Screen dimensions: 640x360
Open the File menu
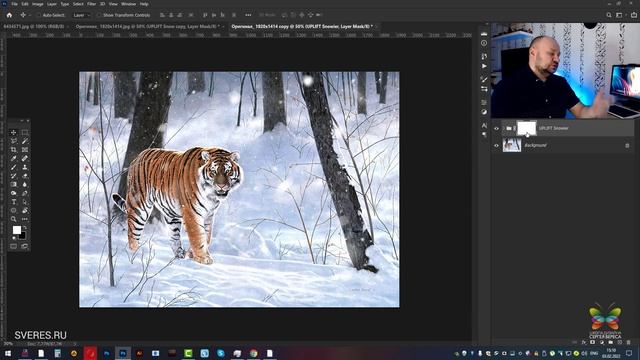coord(14,4)
